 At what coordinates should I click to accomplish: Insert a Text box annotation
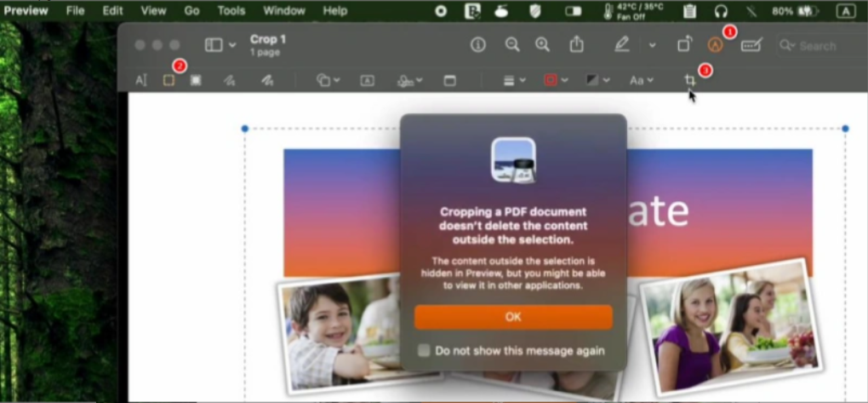(367, 80)
